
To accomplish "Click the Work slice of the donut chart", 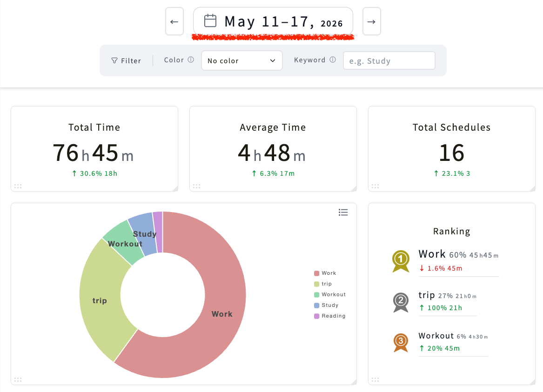I will pos(221,313).
